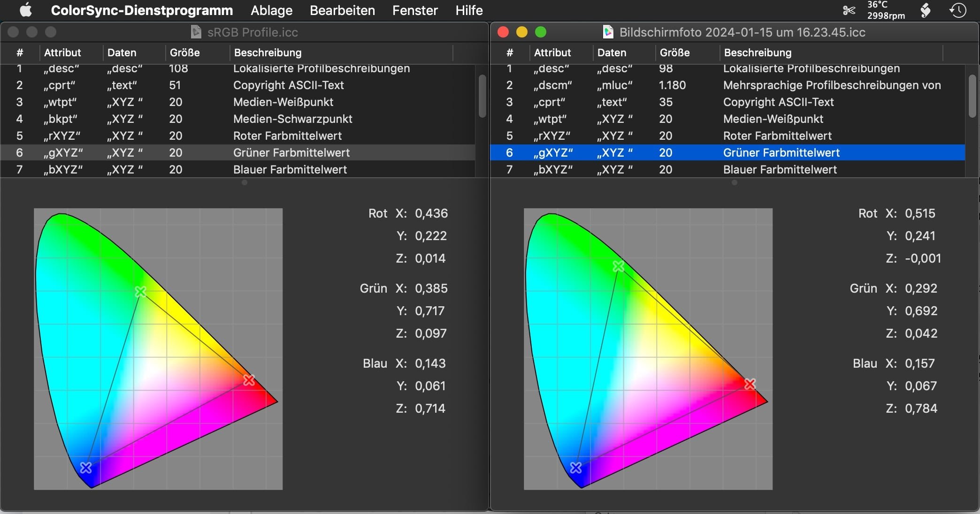Sort the sRGB table by the Beschreibung column
The image size is (980, 514).
click(x=341, y=53)
